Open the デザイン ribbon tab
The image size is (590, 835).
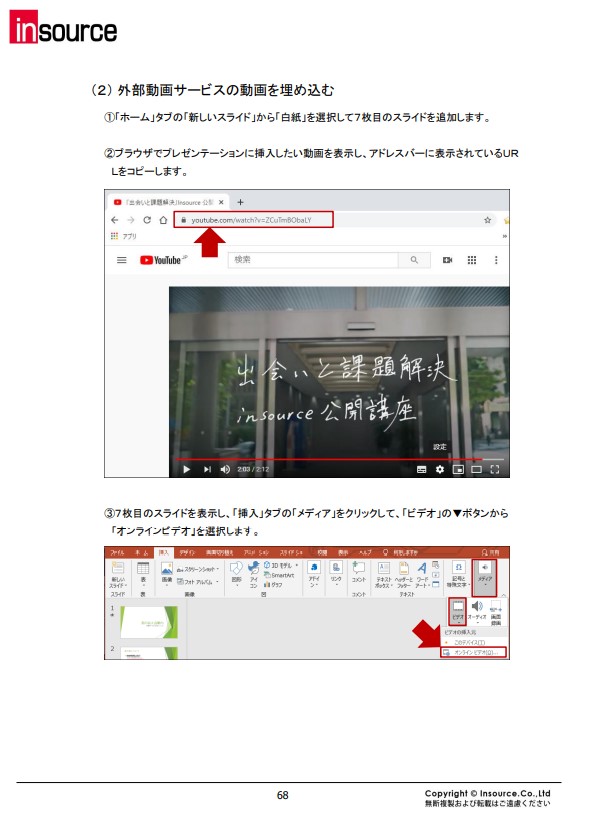tap(187, 553)
